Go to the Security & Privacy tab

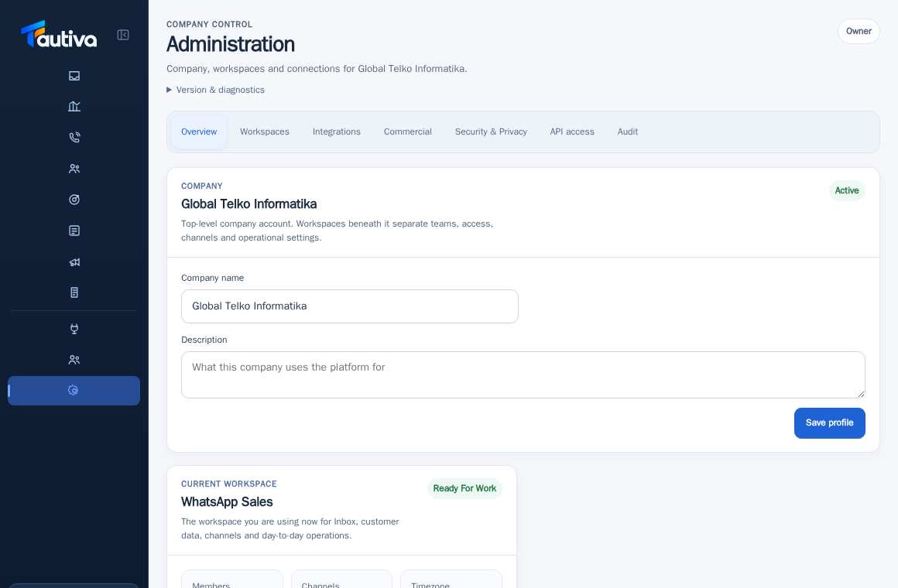coord(491,132)
